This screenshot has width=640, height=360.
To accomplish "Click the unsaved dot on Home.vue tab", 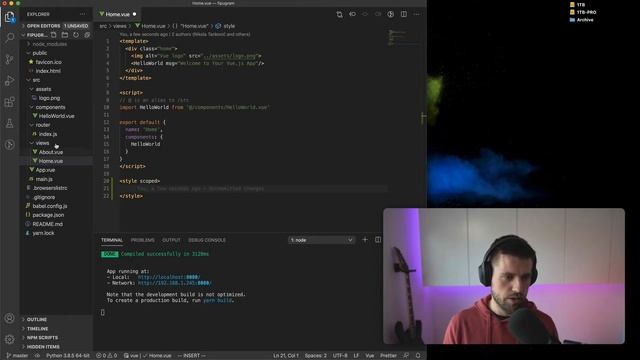I will pos(134,14).
